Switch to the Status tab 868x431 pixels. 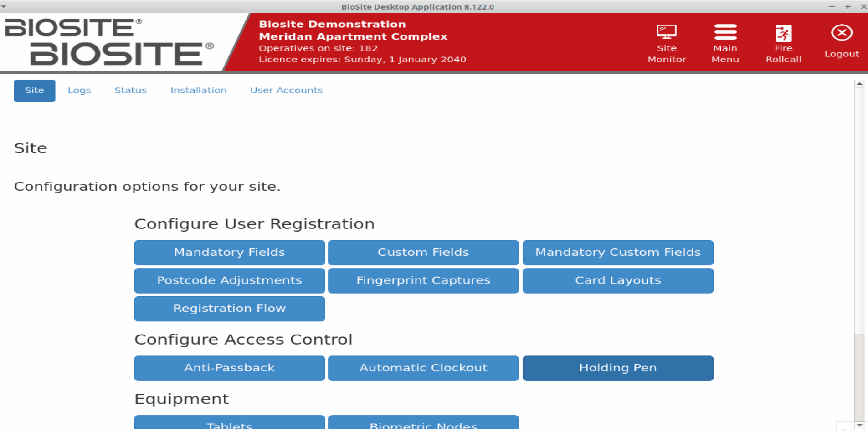130,90
